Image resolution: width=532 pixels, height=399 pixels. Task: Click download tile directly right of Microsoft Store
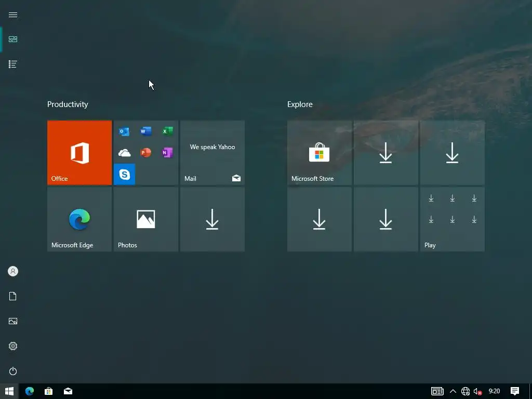click(x=386, y=153)
